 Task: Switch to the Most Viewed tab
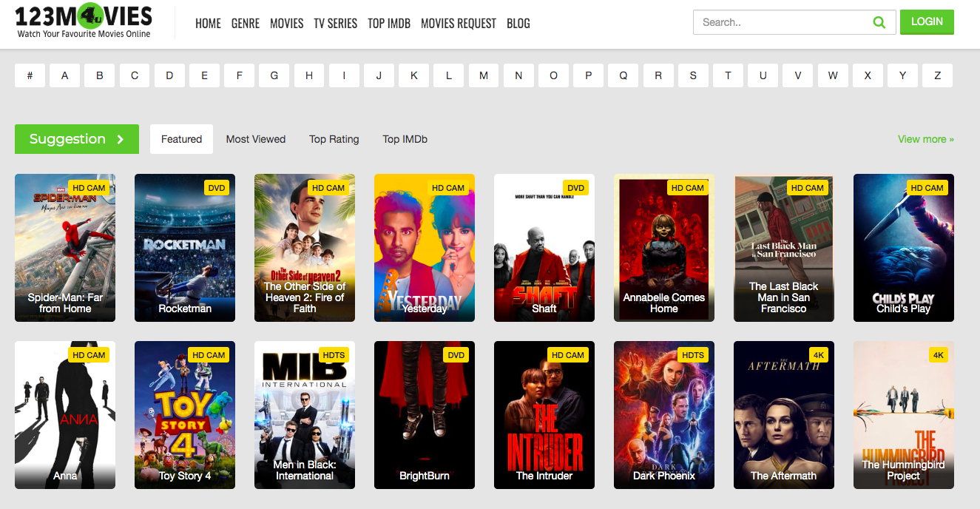pyautogui.click(x=255, y=139)
